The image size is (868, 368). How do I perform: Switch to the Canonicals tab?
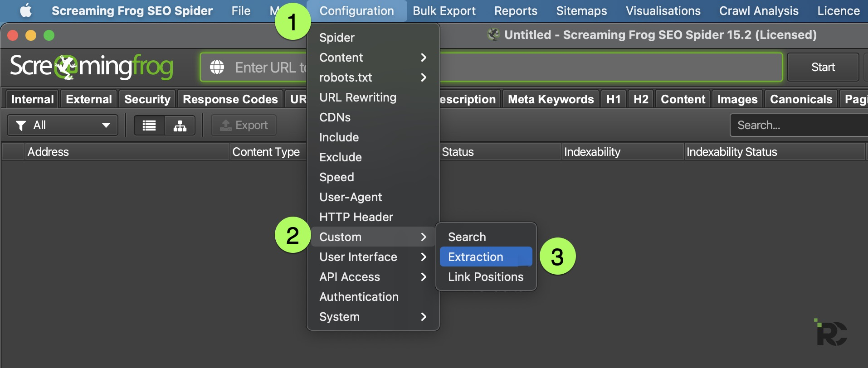pyautogui.click(x=801, y=99)
